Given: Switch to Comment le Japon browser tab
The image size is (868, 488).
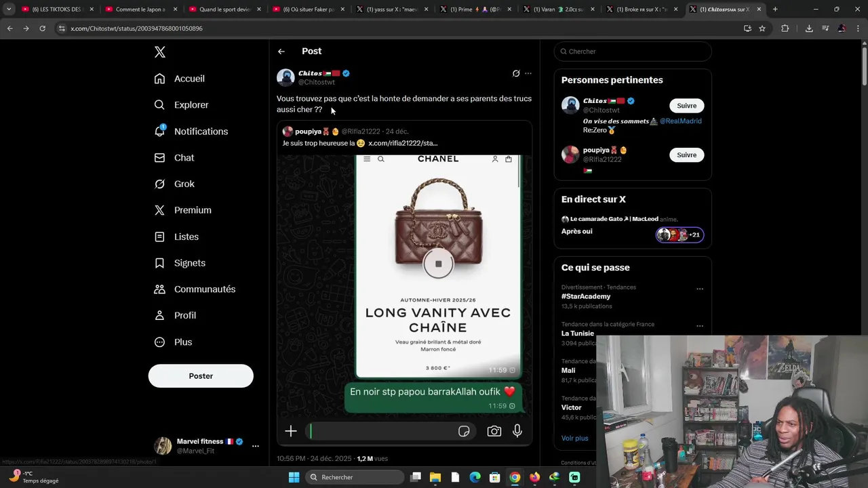Looking at the screenshot, I should click(x=141, y=9).
